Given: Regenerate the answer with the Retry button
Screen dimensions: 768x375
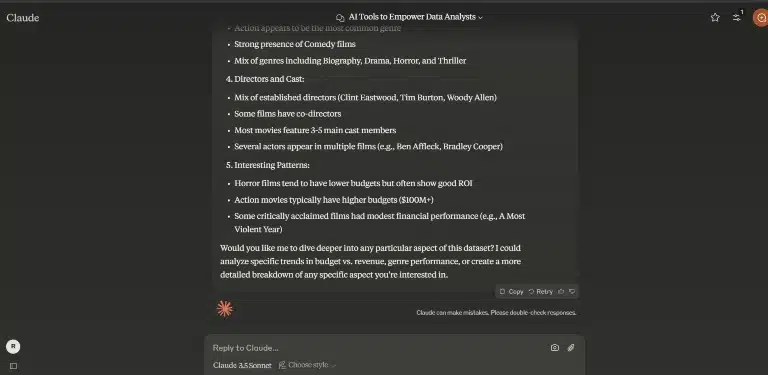Looking at the screenshot, I should 540,291.
